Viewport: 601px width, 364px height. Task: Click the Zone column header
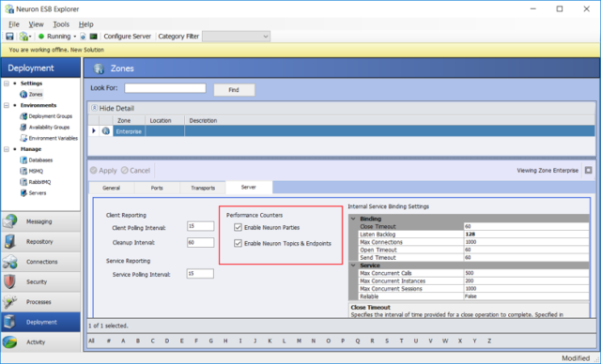129,121
